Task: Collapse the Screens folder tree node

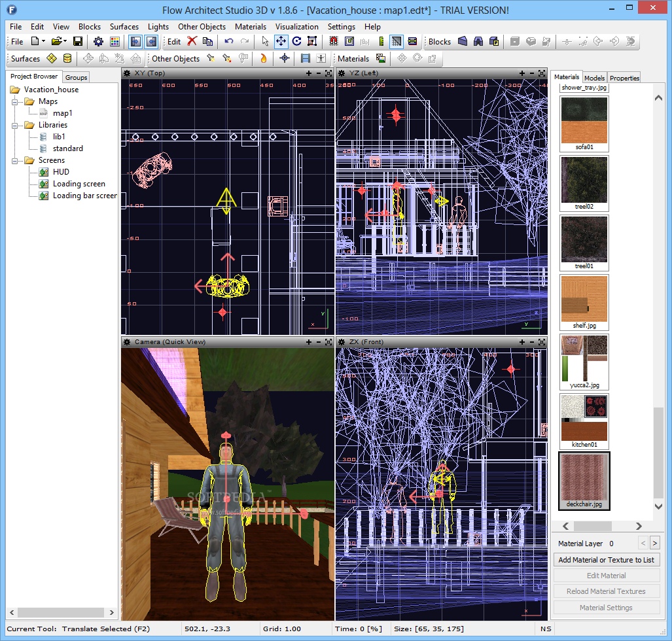Action: click(x=15, y=161)
